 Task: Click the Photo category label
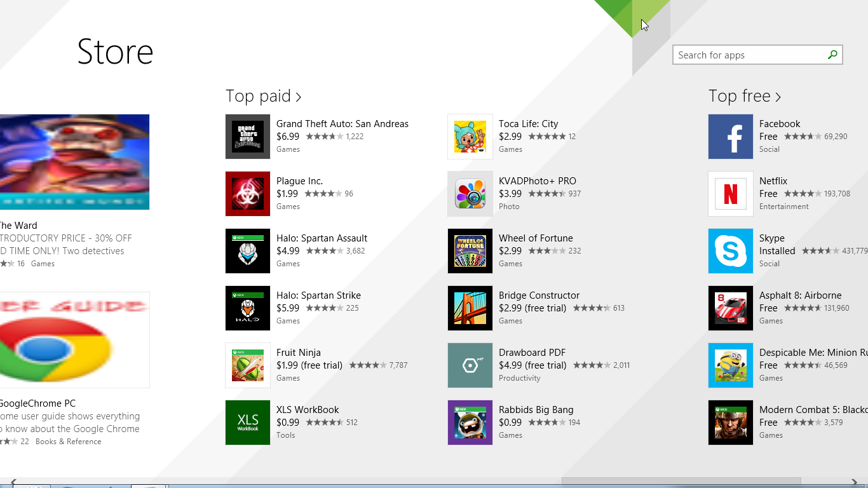pos(509,207)
